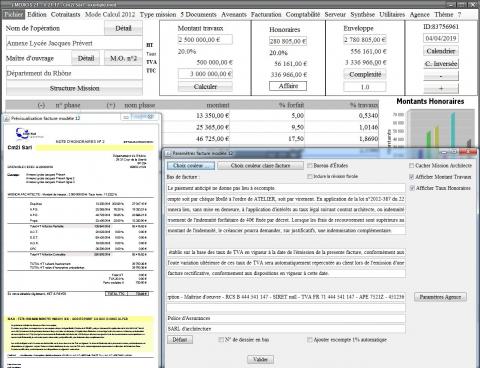Close the Paramètres facture modèle 12 window
The image size is (480, 368).
[x=468, y=153]
